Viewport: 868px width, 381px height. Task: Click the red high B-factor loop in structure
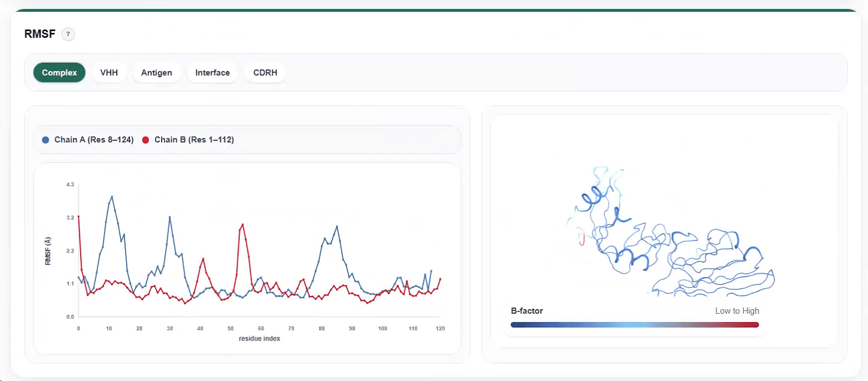pos(581,237)
